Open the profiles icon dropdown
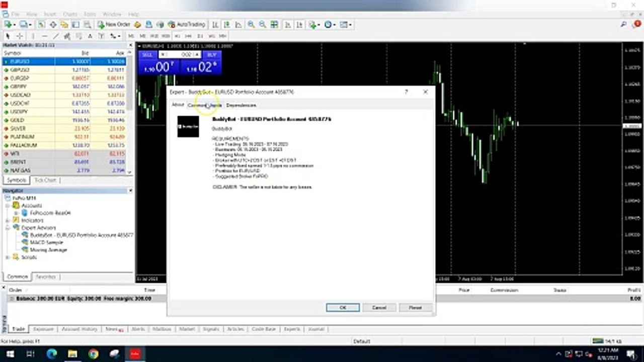The height and width of the screenshot is (362, 644). click(x=26, y=24)
